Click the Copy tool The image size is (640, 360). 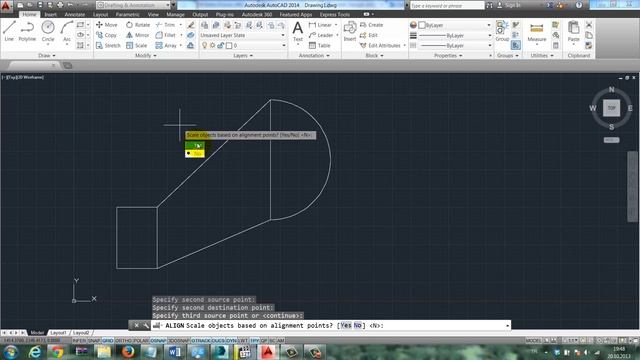pos(107,35)
